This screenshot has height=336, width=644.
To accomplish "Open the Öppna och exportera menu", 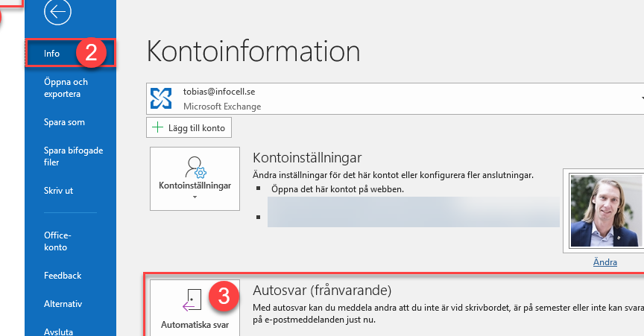I will pos(66,88).
